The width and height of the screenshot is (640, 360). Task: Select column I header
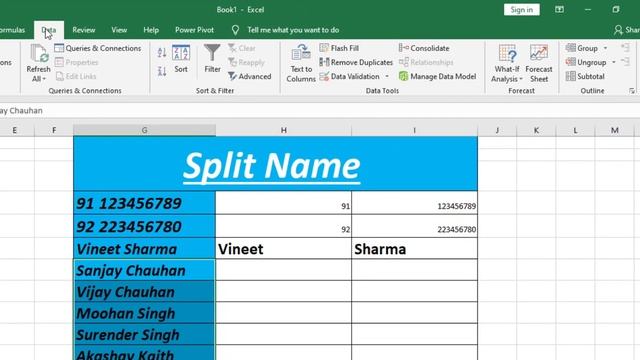coord(414,130)
